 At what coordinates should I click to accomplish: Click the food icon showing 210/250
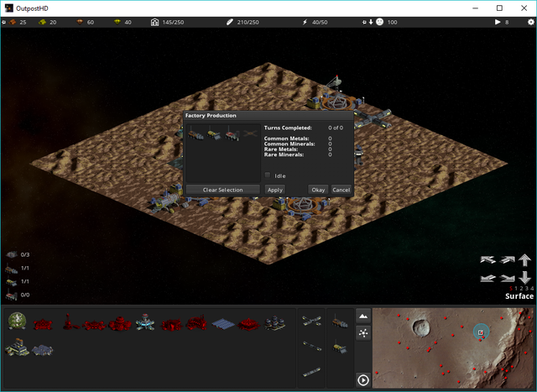pos(230,23)
